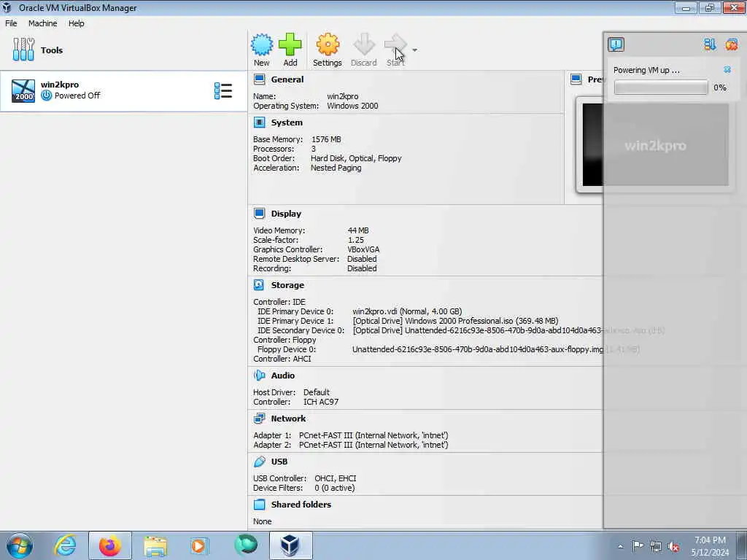Click the 'Windows 2000 Professional.iso' optical drive entry
The height and width of the screenshot is (560, 747).
point(455,321)
